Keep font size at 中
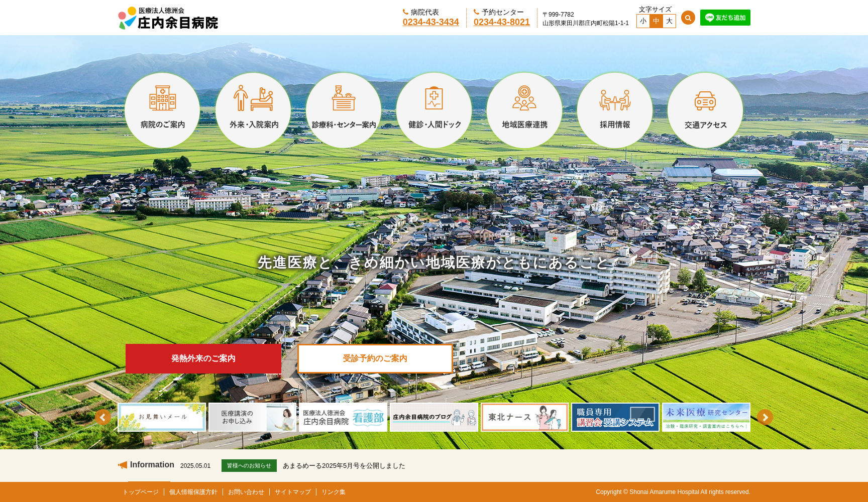This screenshot has height=502, width=868. [x=656, y=21]
